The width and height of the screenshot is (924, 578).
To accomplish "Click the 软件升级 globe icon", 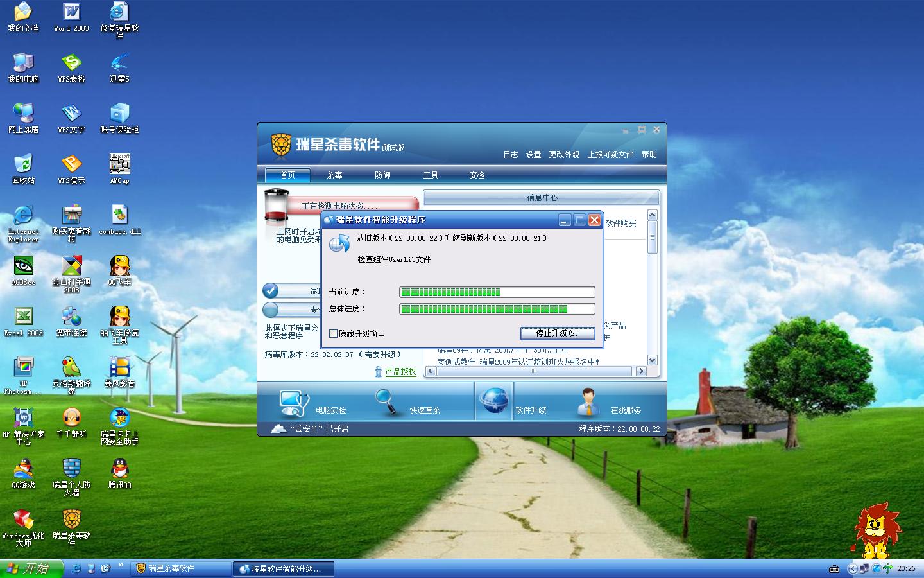I will (494, 402).
